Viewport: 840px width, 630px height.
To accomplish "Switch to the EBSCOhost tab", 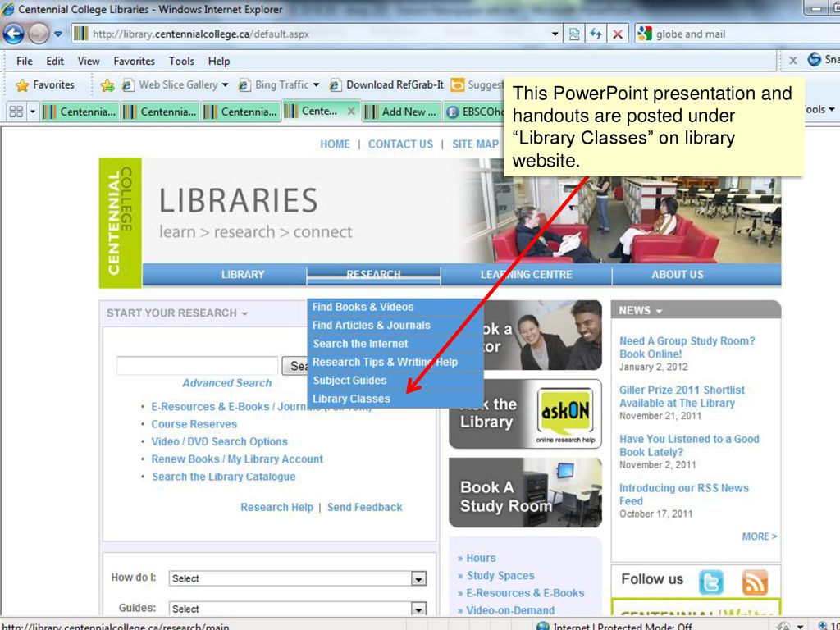I will point(475,112).
